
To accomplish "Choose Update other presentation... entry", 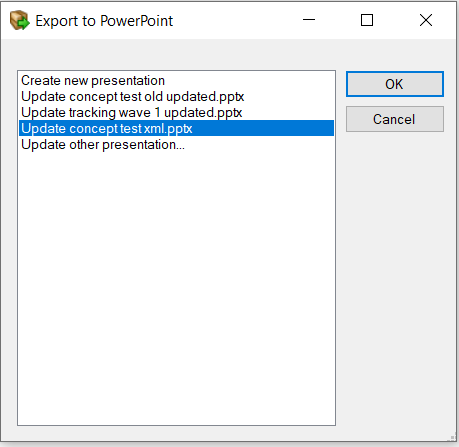I will 176,145.
